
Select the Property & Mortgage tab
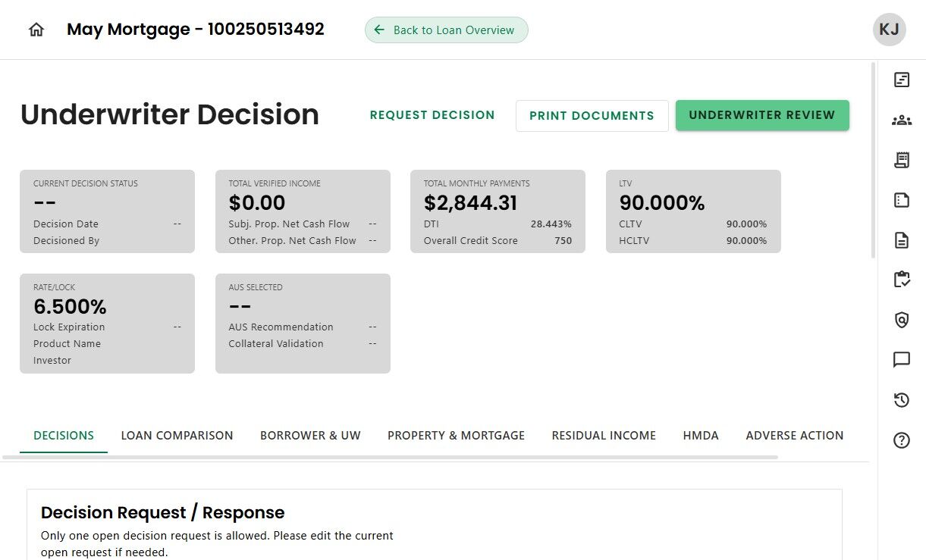click(x=456, y=436)
